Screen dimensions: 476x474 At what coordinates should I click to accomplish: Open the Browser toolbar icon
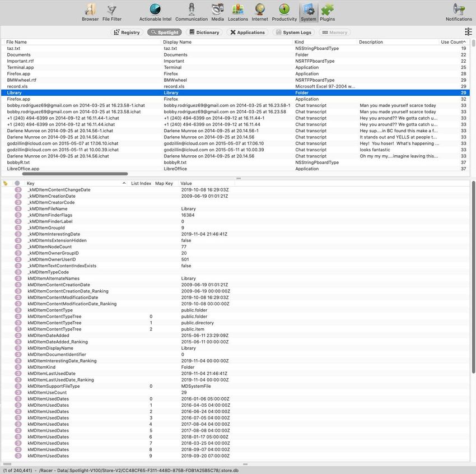tap(90, 12)
